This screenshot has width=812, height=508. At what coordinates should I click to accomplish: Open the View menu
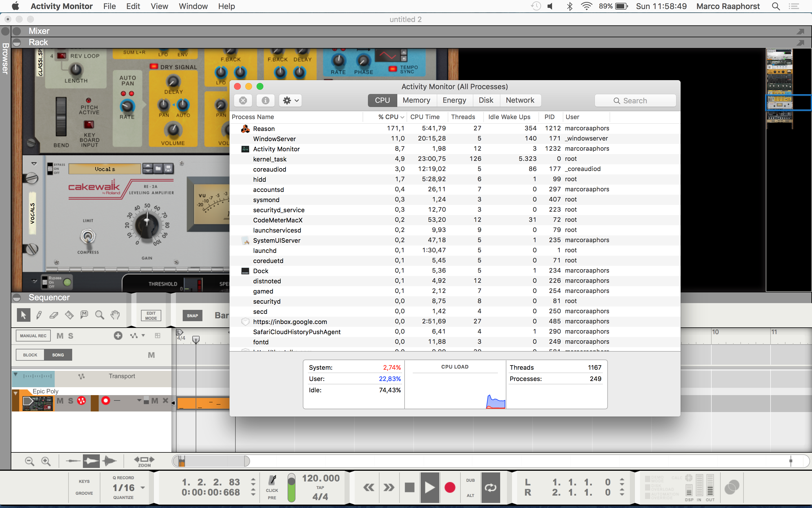159,6
